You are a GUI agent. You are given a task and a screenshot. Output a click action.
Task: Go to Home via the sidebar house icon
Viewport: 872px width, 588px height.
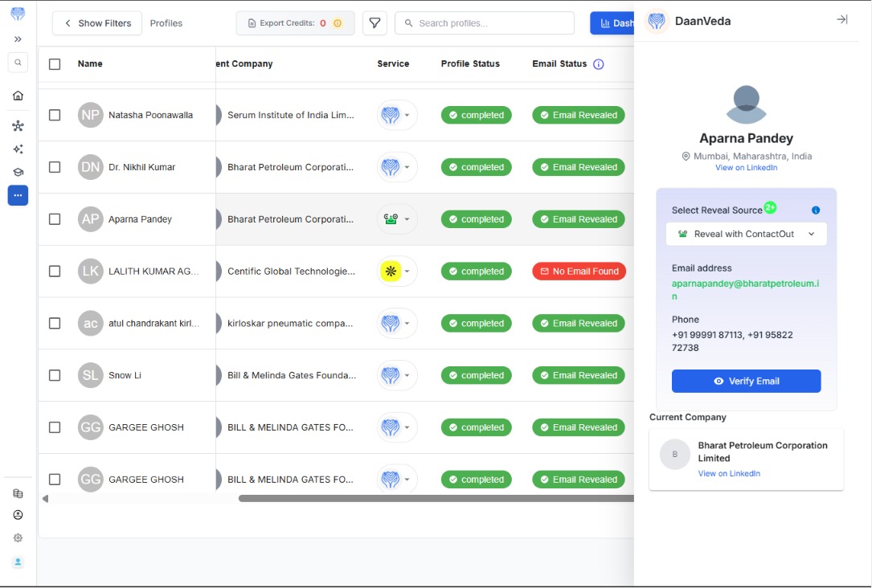18,96
